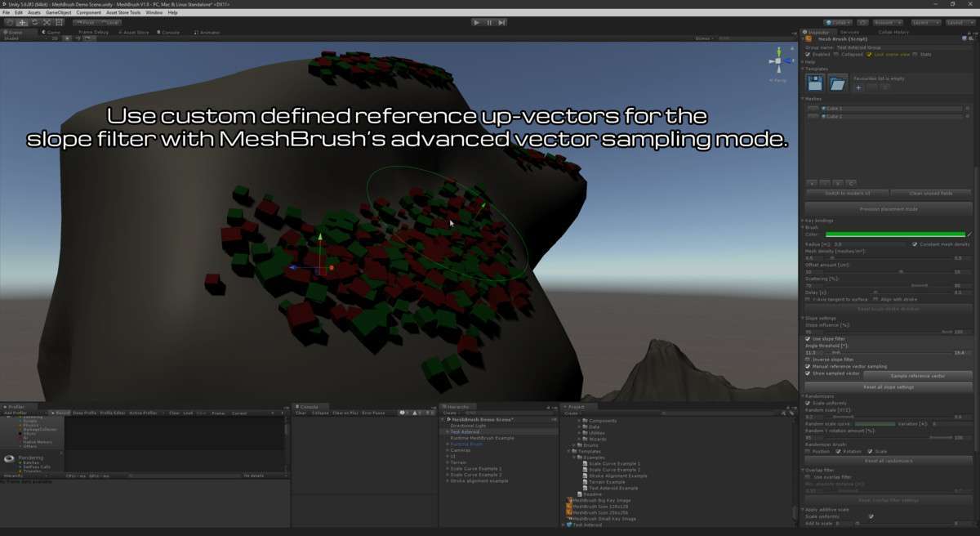
Task: Open the Component menu
Action: tap(89, 12)
